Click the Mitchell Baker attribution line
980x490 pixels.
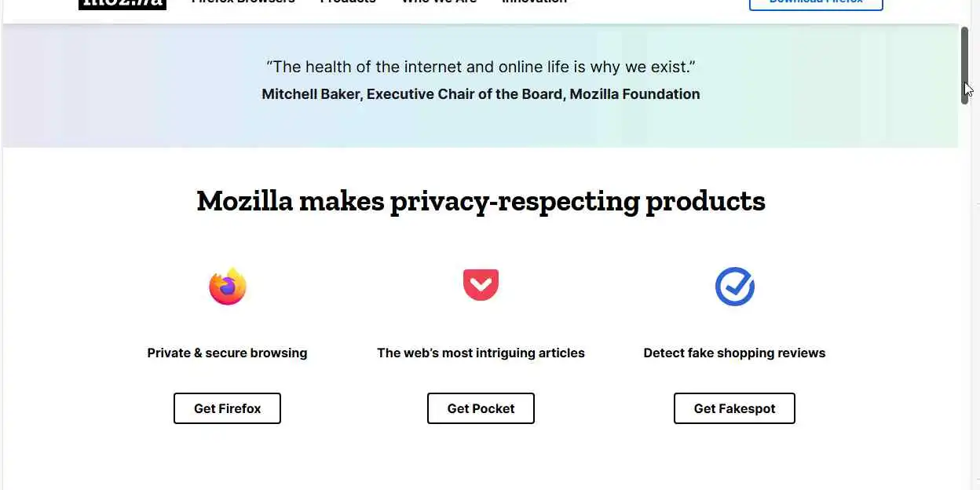tap(481, 94)
